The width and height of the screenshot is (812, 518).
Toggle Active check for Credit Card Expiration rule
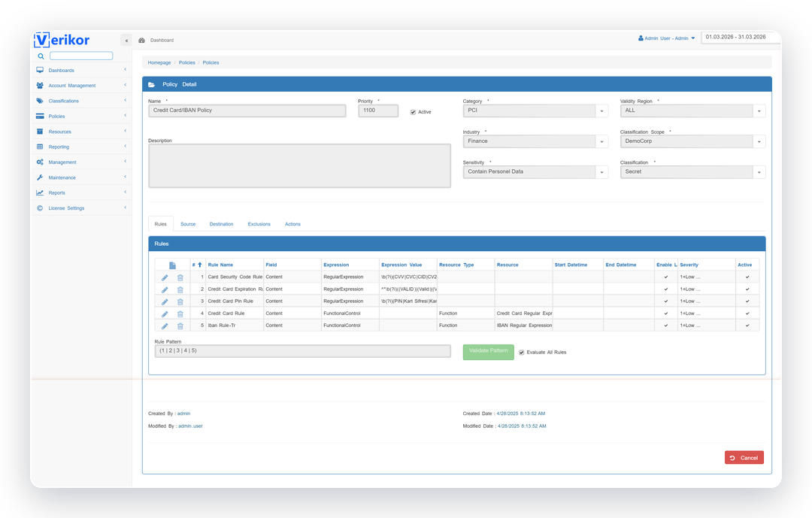coord(747,289)
